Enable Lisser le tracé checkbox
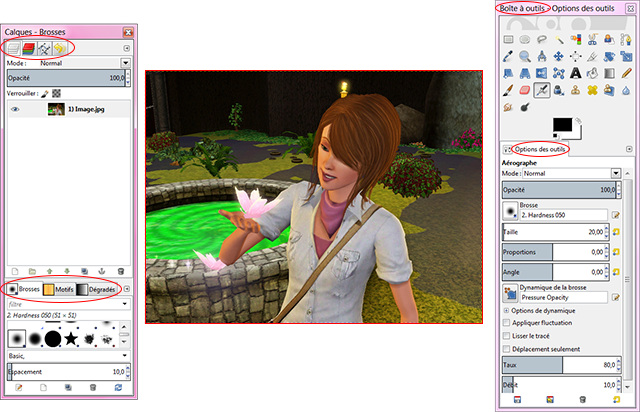 click(507, 336)
